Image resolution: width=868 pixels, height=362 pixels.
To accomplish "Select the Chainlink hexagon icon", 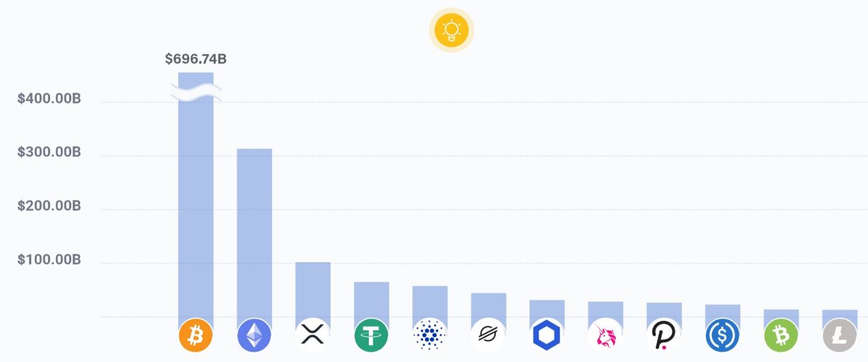I will 547,336.
